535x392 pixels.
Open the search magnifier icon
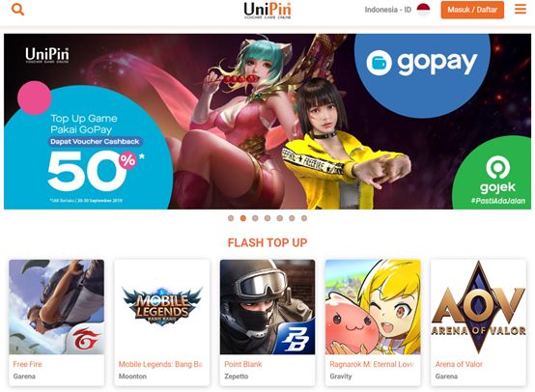click(x=17, y=10)
